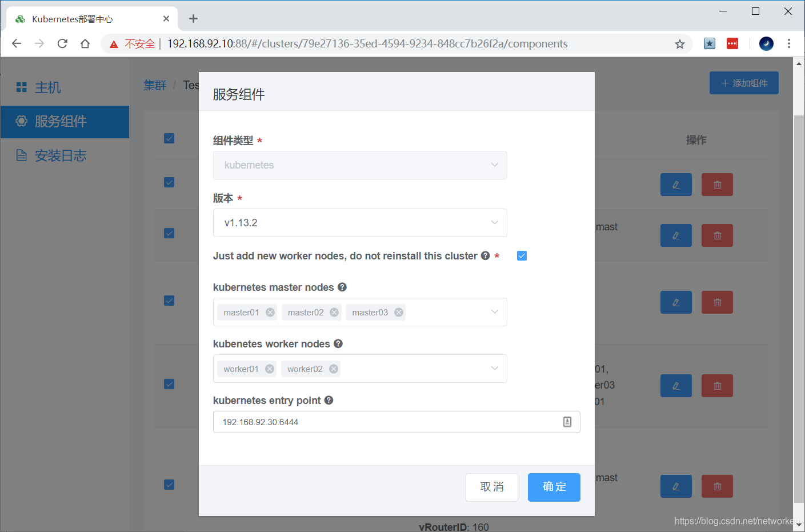This screenshot has width=805, height=532.
Task: Remove worker01 tag from worker nodes
Action: pos(270,369)
